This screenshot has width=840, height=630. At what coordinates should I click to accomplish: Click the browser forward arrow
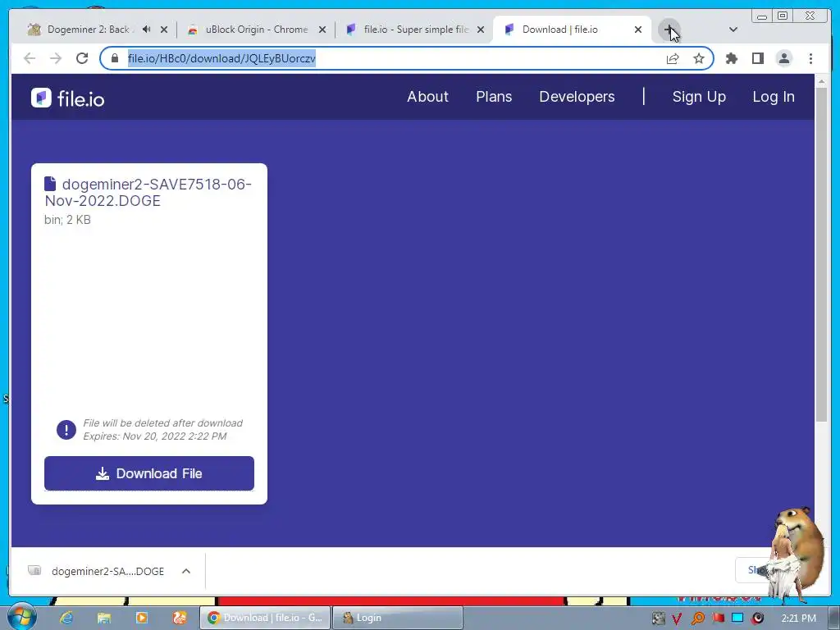[56, 58]
